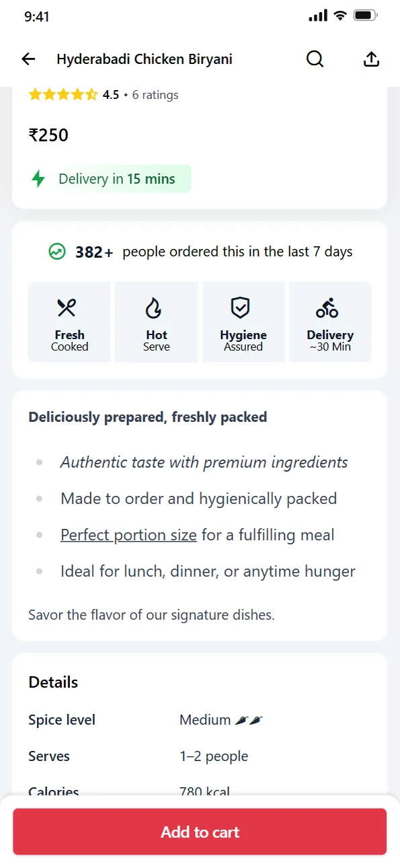Select the Delivery cyclist icon

327,308
